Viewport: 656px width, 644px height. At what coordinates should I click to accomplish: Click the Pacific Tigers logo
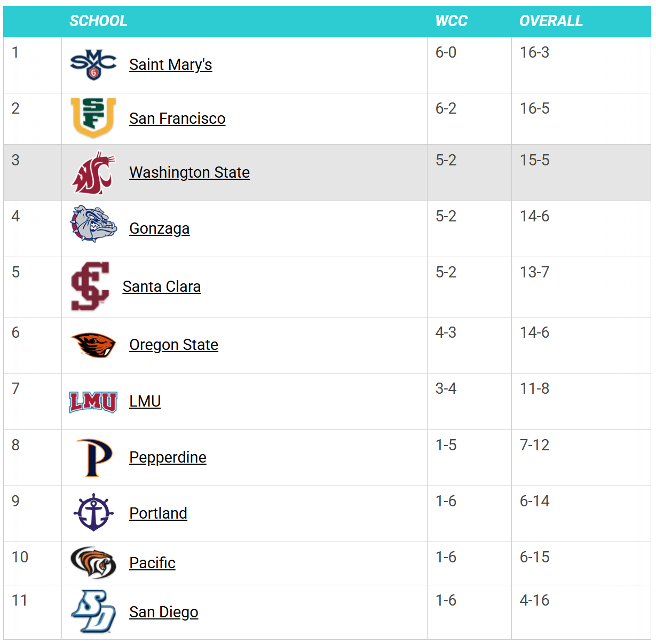[x=93, y=562]
